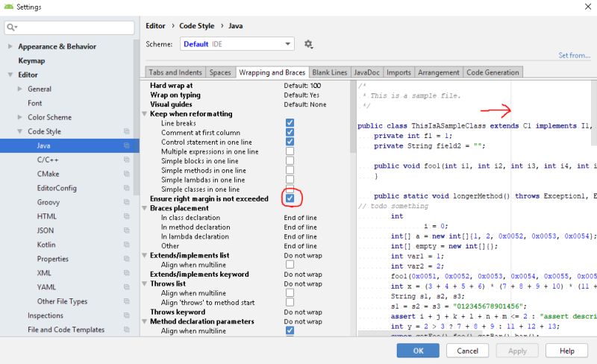The height and width of the screenshot is (364, 597).
Task: Open the Arrangement tab
Action: [x=439, y=72]
